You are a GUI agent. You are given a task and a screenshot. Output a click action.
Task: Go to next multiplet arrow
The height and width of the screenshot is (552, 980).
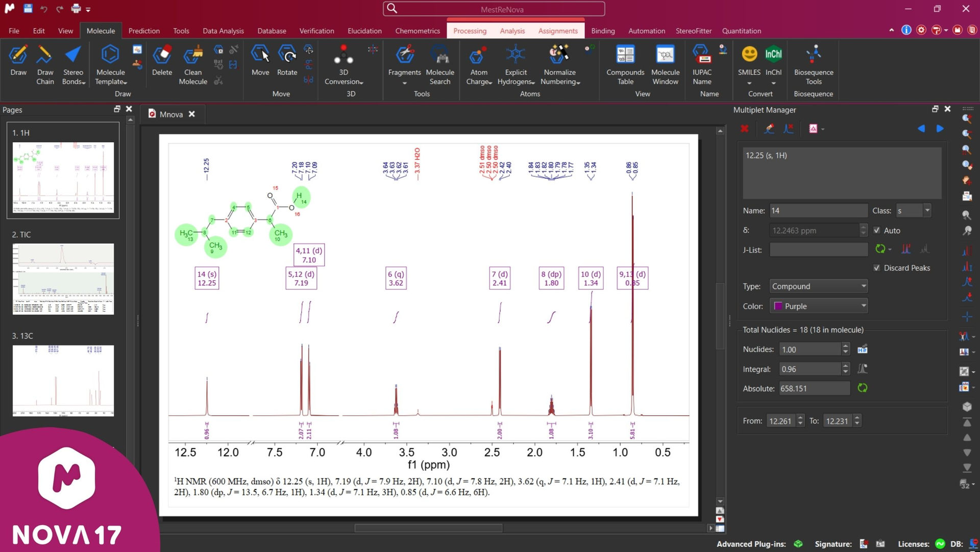940,129
